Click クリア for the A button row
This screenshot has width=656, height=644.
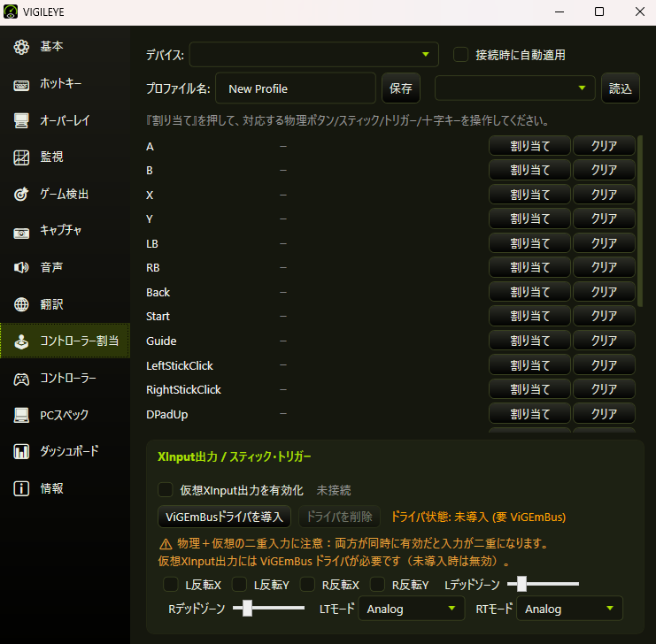pos(604,146)
